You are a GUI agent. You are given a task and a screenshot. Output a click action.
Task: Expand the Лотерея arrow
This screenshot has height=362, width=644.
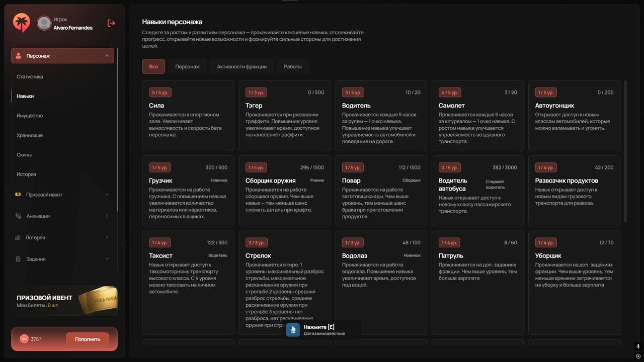click(107, 237)
